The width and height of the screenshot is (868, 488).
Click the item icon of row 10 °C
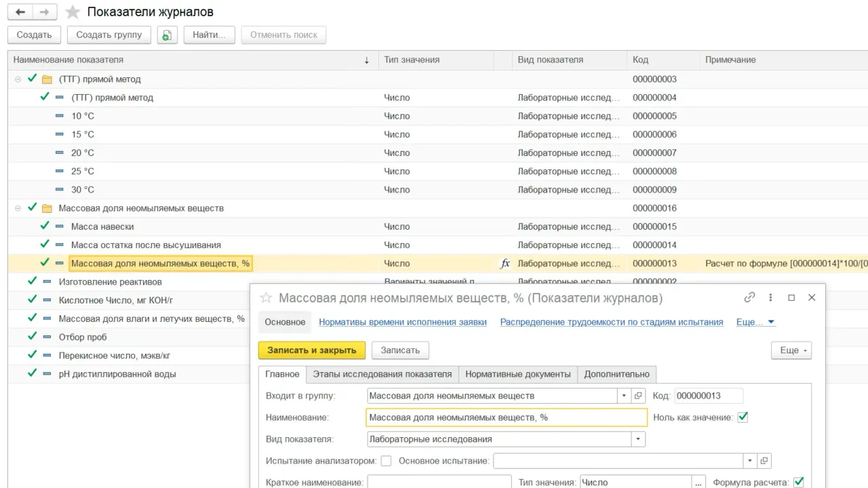coord(60,116)
